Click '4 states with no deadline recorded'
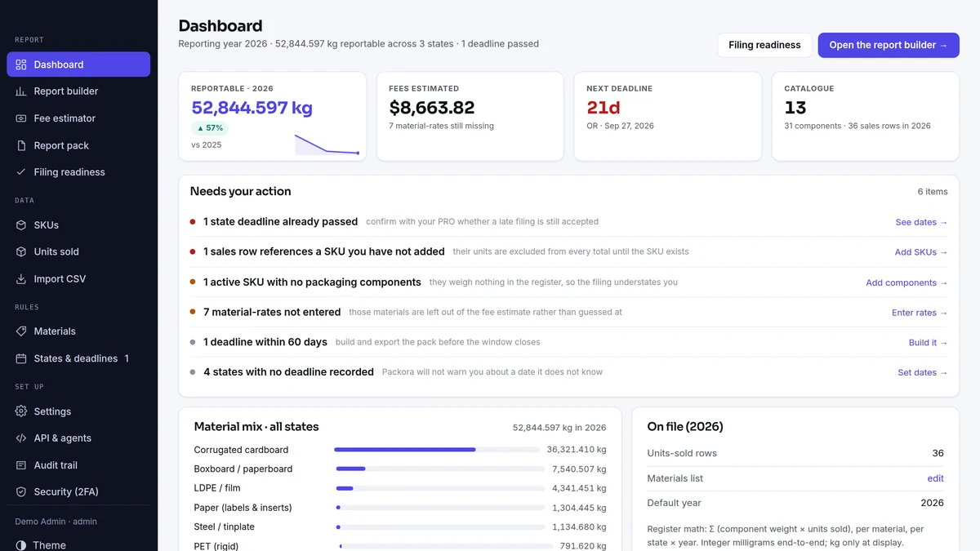Viewport: 980px width, 551px height. 288,371
